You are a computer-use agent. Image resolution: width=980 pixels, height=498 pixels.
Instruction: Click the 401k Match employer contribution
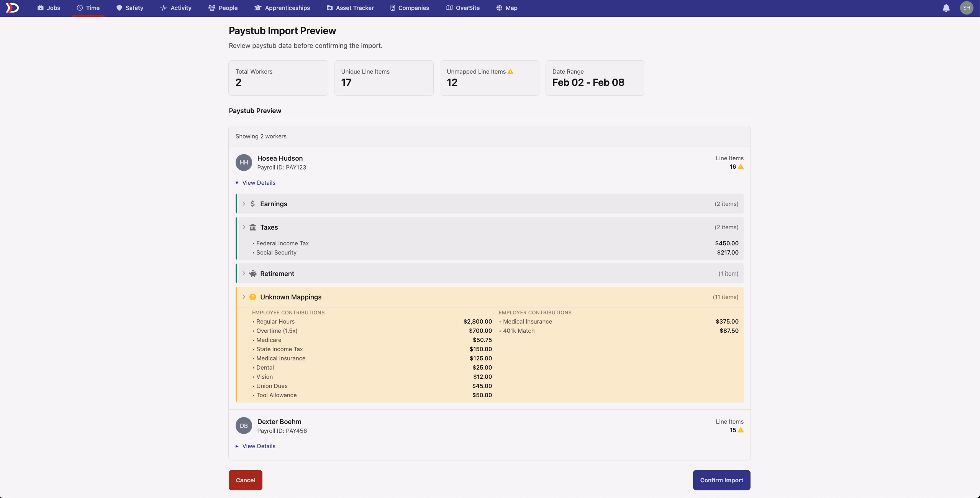coord(619,331)
